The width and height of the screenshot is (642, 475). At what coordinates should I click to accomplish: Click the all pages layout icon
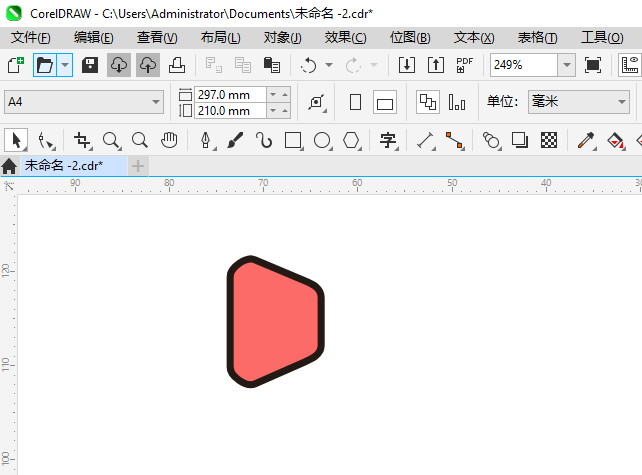tap(428, 102)
